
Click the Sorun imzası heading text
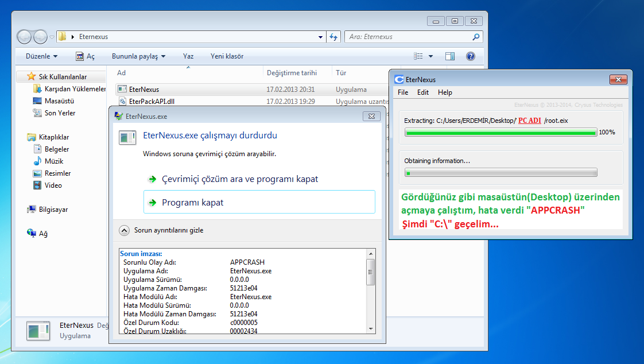click(141, 254)
